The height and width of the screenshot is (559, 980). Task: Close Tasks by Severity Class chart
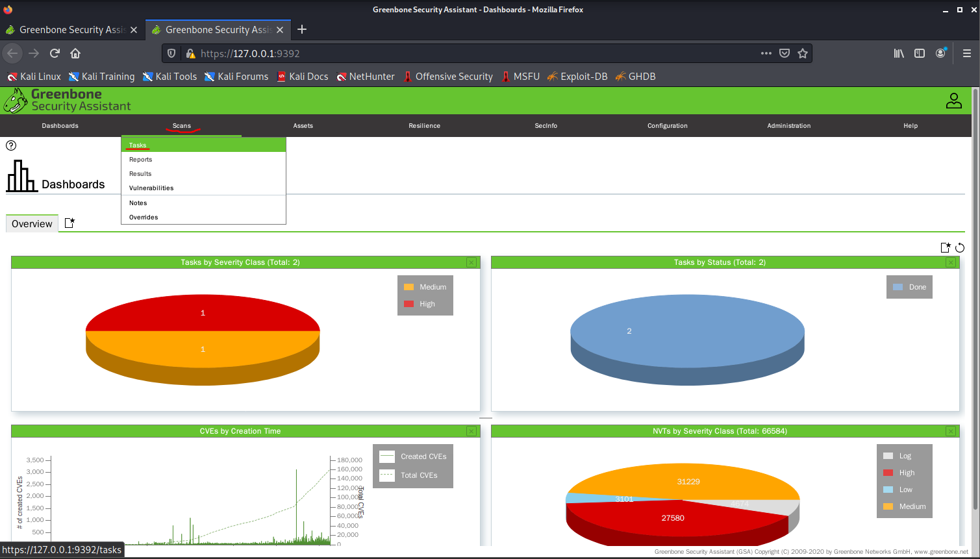pos(471,262)
